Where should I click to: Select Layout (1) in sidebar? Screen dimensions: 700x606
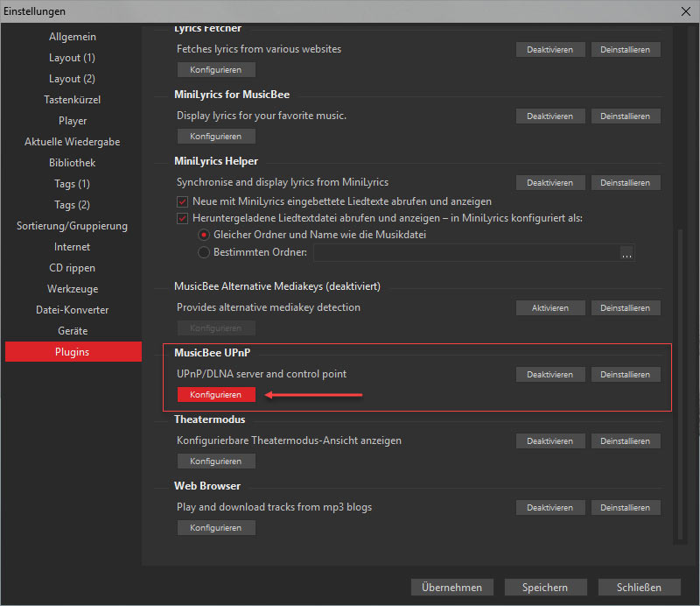pos(73,58)
